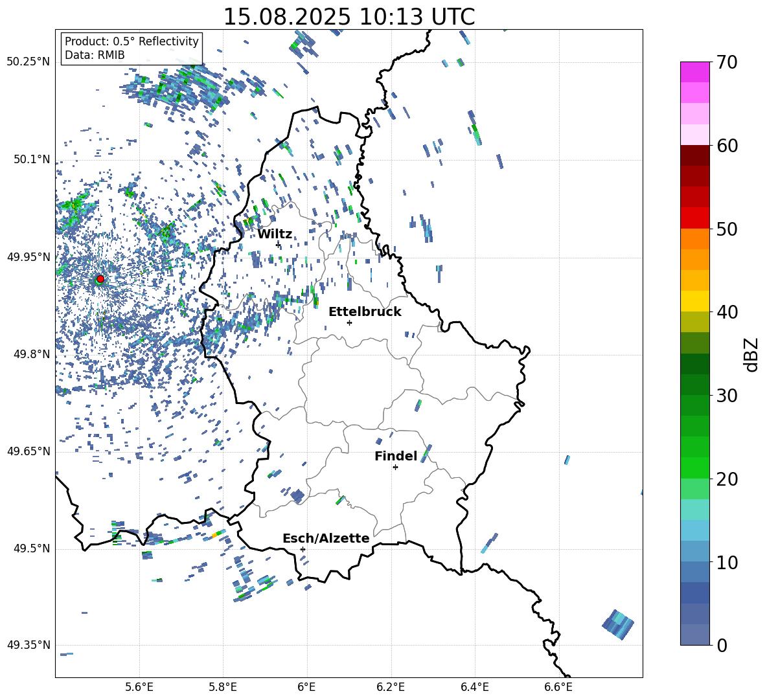Click the 50.25°N latitude label
The width and height of the screenshot is (767, 700).
[x=29, y=62]
